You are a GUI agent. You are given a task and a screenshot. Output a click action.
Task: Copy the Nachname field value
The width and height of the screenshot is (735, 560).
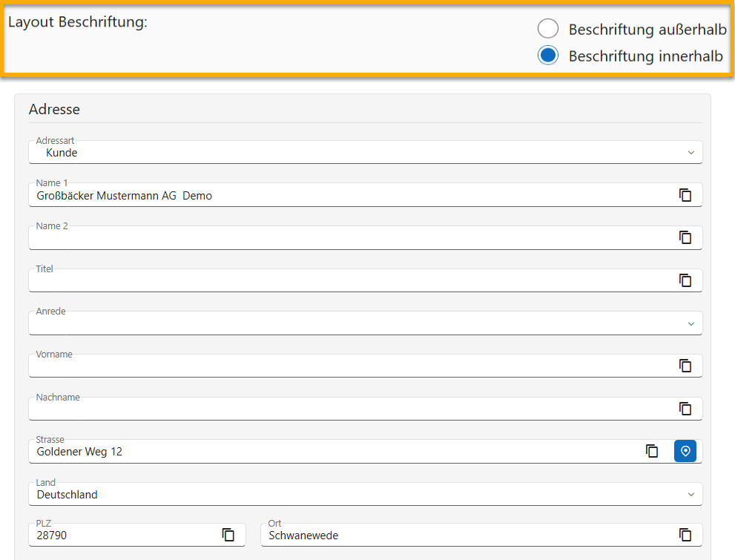[685, 409]
